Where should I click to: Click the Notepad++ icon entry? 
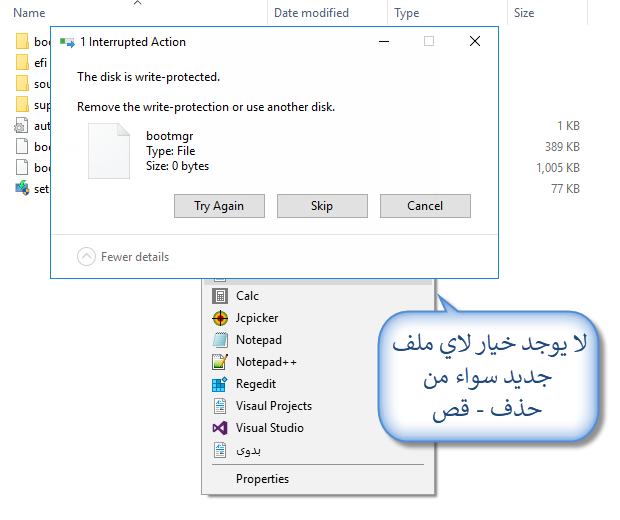220,362
